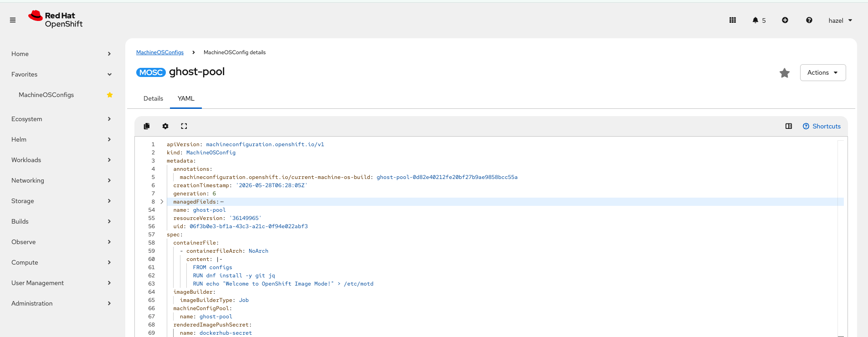Viewport: 868px width, 337px height.
Task: Click the MachineOSConfig details breadcrumb text
Action: coord(235,52)
